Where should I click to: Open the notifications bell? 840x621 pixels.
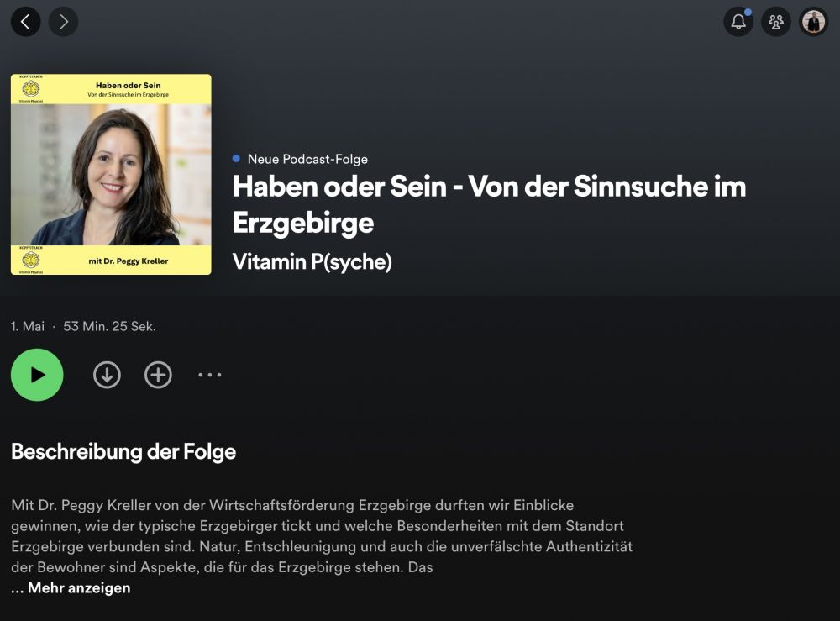point(738,22)
